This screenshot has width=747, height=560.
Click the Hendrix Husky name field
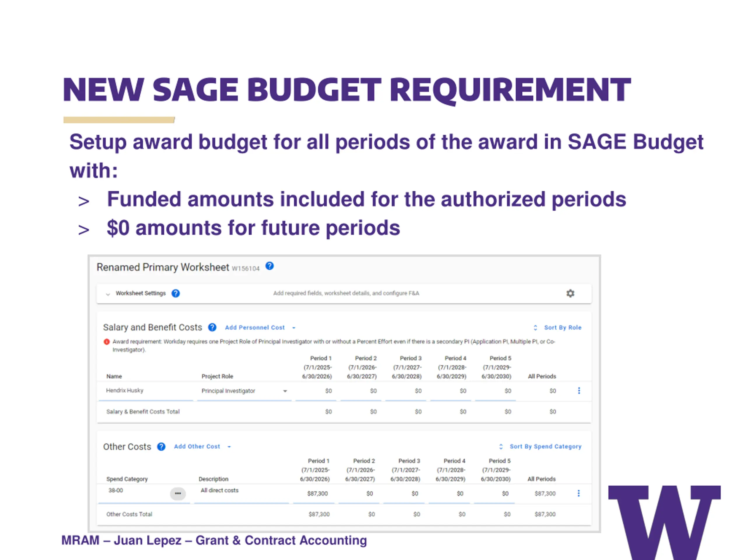(146, 391)
